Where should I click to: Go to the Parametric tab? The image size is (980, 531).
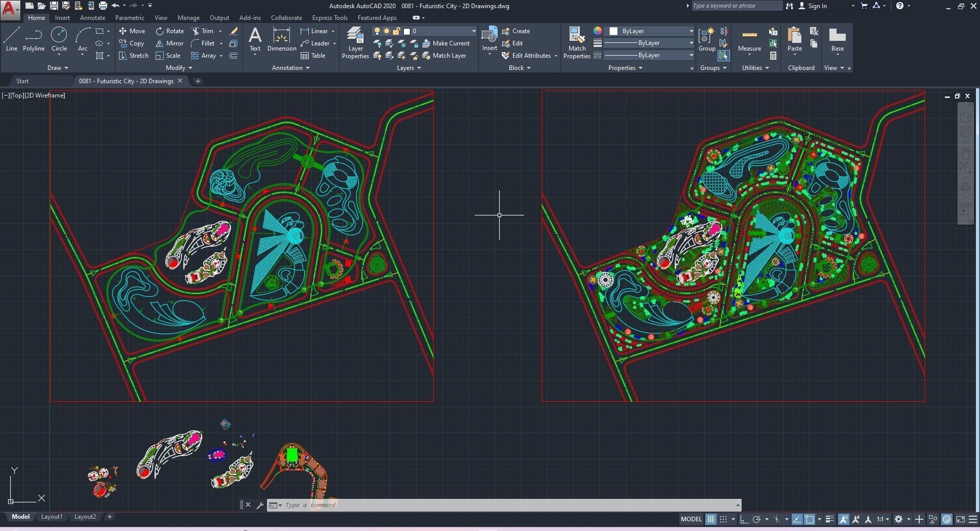(130, 18)
